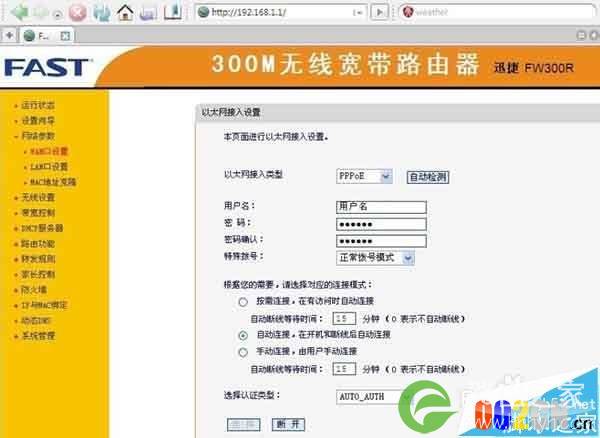Open IP与MAC绑定 in the sidebar
Screen dimensions: 600x438
point(44,305)
